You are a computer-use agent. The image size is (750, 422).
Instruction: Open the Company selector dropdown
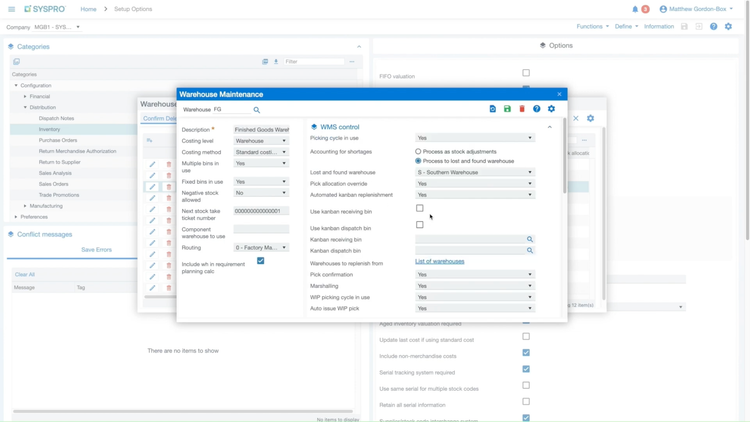tap(57, 27)
